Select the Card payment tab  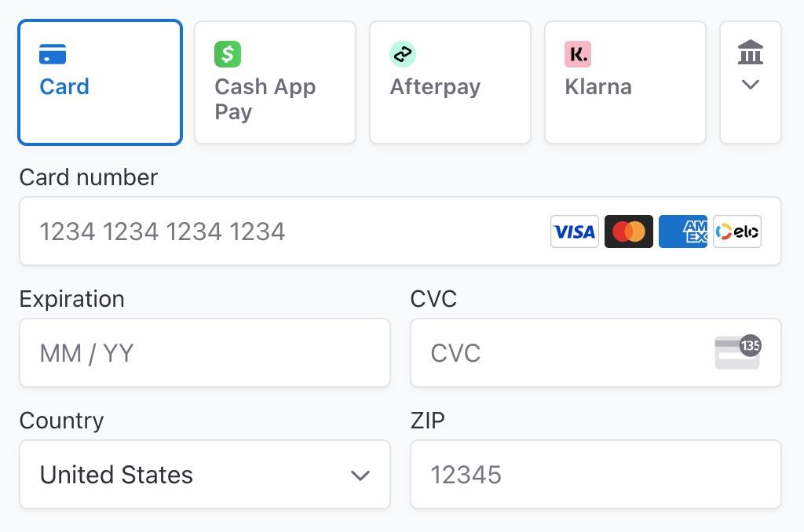100,82
